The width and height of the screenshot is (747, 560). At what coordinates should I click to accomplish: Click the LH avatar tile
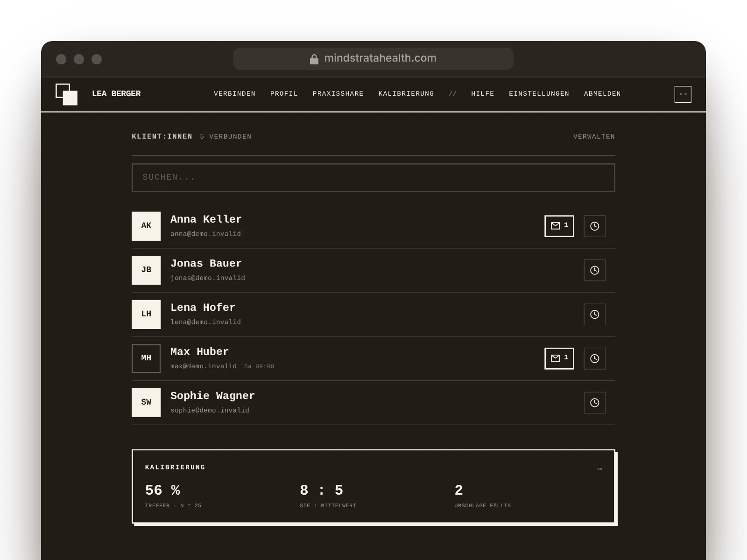[146, 315]
